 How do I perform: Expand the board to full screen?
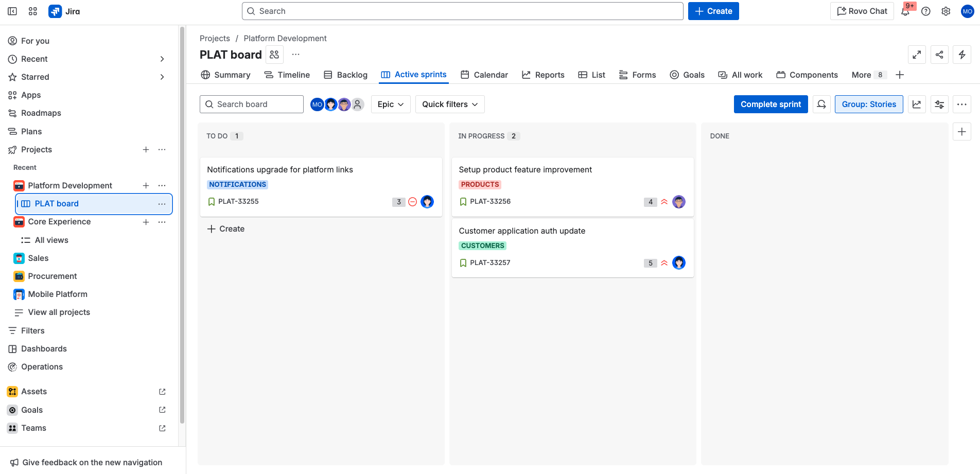[x=917, y=55]
